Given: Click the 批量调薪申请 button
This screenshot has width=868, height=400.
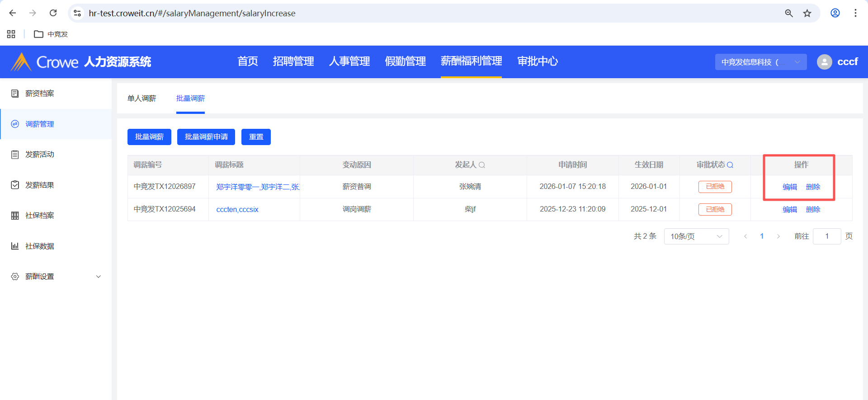Looking at the screenshot, I should (x=206, y=137).
